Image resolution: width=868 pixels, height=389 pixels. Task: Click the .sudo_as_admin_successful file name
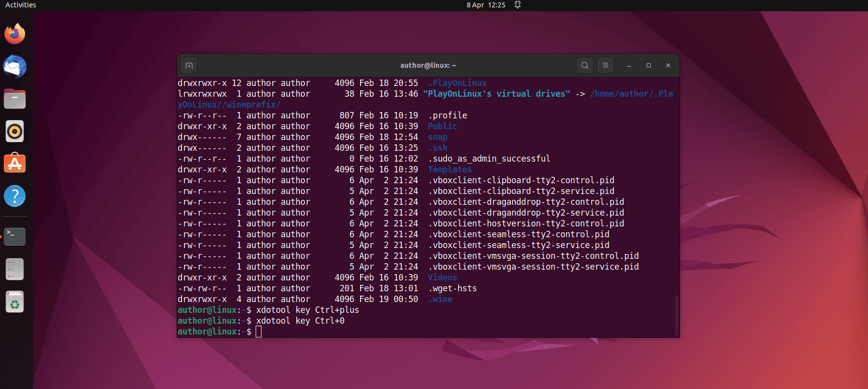pos(489,159)
